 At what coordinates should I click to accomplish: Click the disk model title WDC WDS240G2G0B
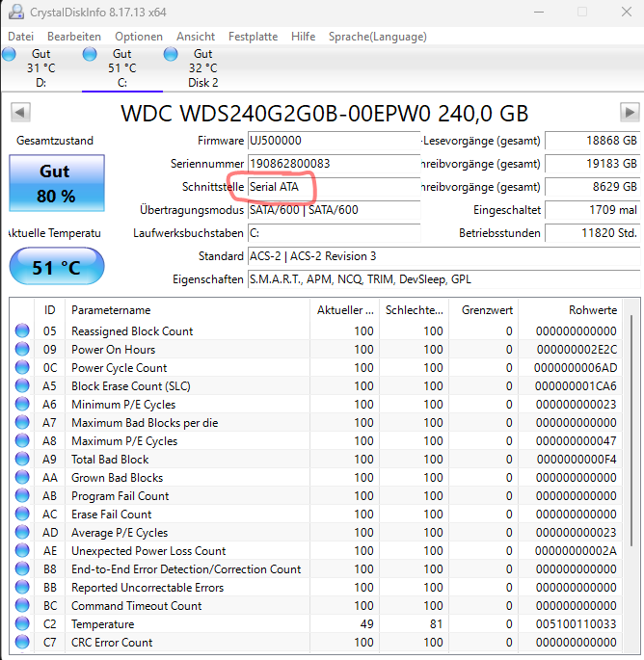tap(324, 114)
